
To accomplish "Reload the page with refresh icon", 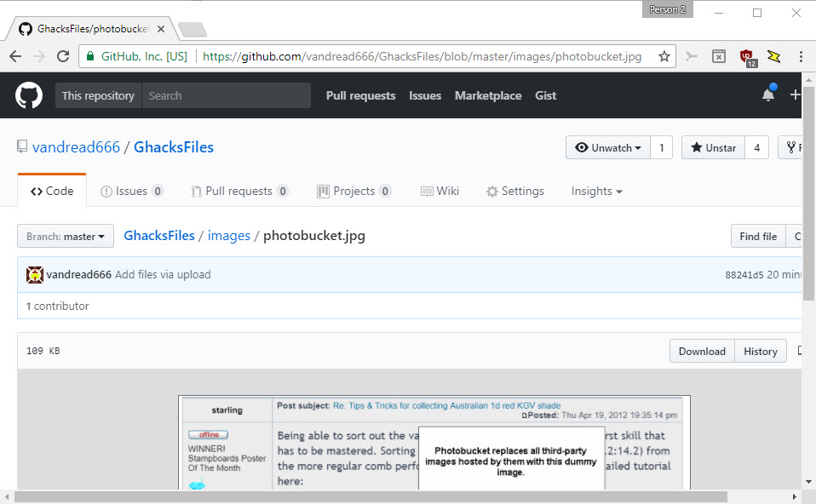I will [63, 56].
